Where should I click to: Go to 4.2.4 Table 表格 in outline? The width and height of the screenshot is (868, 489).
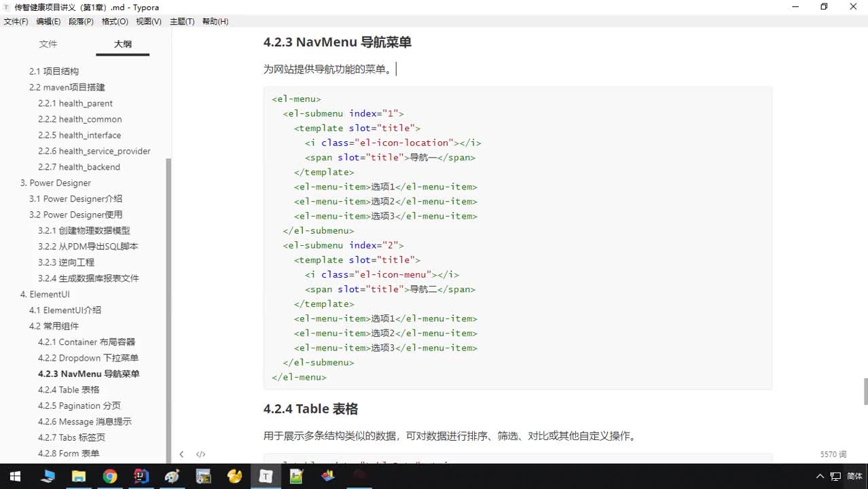69,390
